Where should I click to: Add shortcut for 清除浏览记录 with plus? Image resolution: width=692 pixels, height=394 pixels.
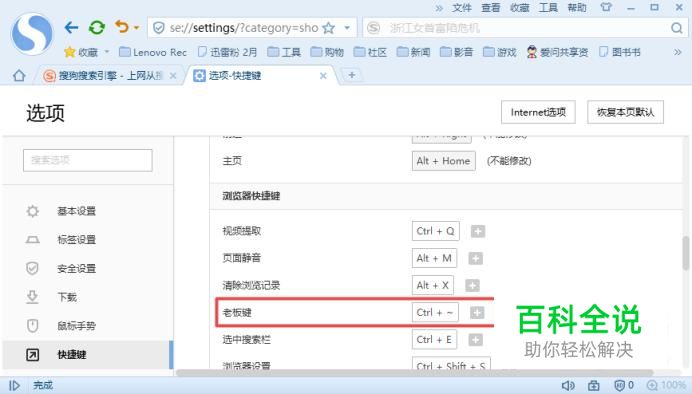coord(472,286)
